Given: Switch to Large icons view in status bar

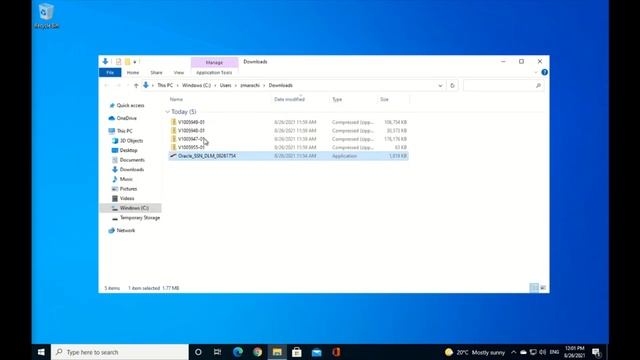Looking at the screenshot, I should (x=543, y=288).
